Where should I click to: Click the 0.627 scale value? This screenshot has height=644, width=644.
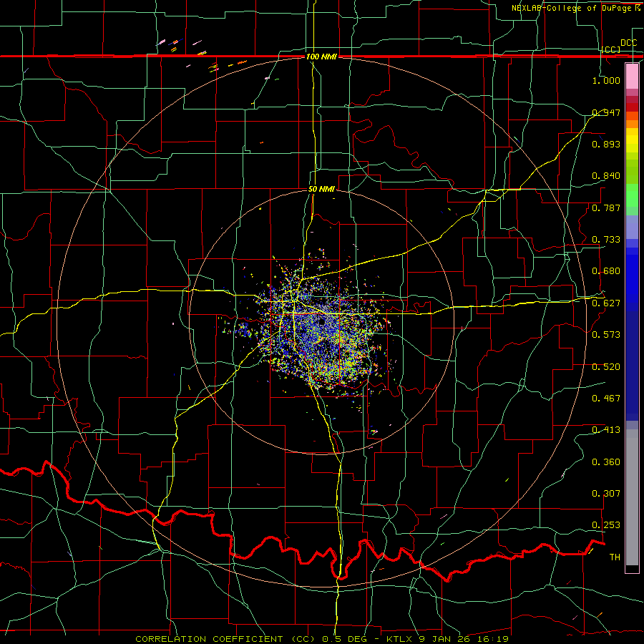[606, 303]
